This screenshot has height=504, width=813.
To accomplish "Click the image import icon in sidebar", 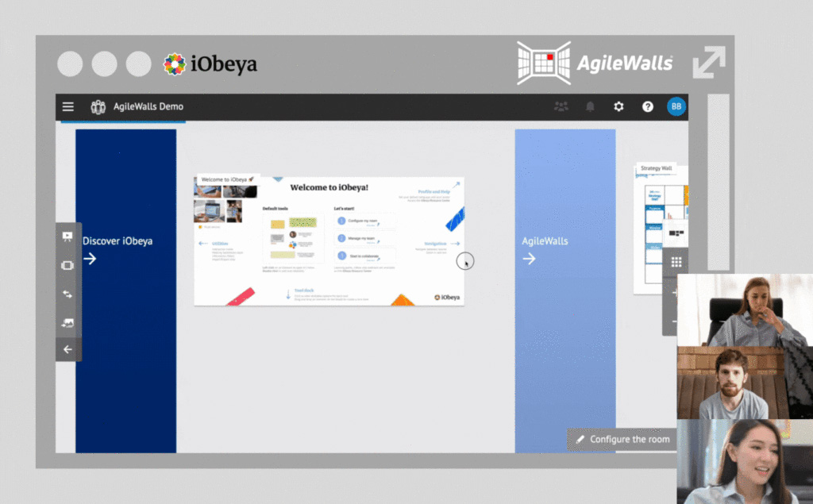I will [x=67, y=322].
